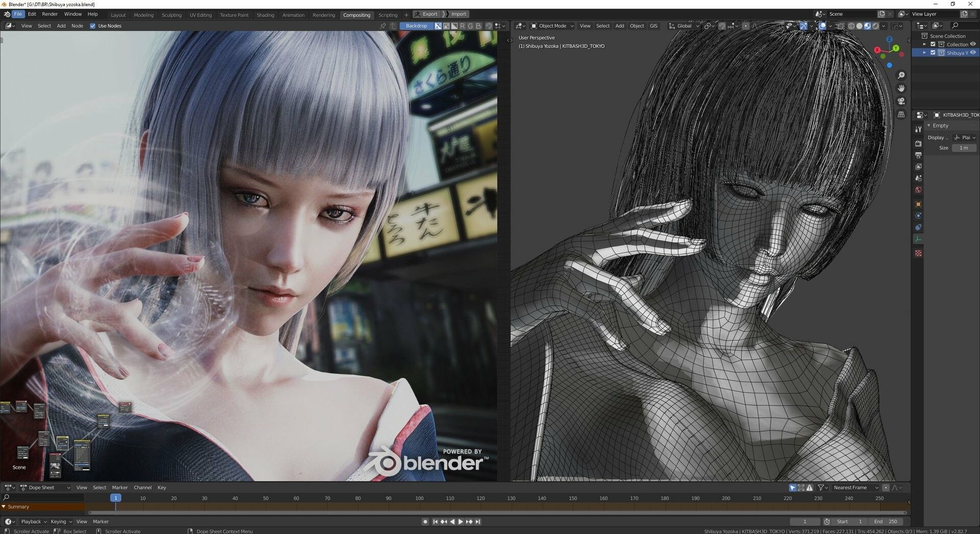Image resolution: width=980 pixels, height=534 pixels.
Task: Open the Object Mode dropdown
Action: pos(552,26)
